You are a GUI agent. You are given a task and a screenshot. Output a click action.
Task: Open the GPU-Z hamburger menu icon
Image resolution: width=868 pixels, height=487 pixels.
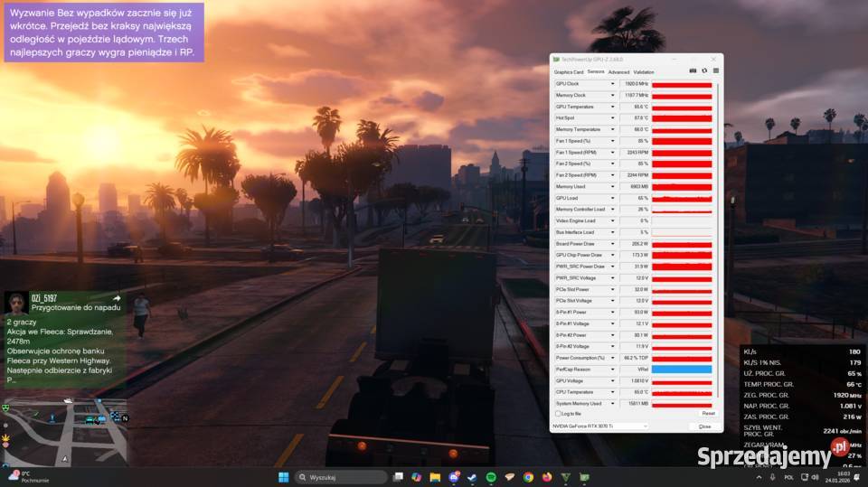(x=716, y=70)
